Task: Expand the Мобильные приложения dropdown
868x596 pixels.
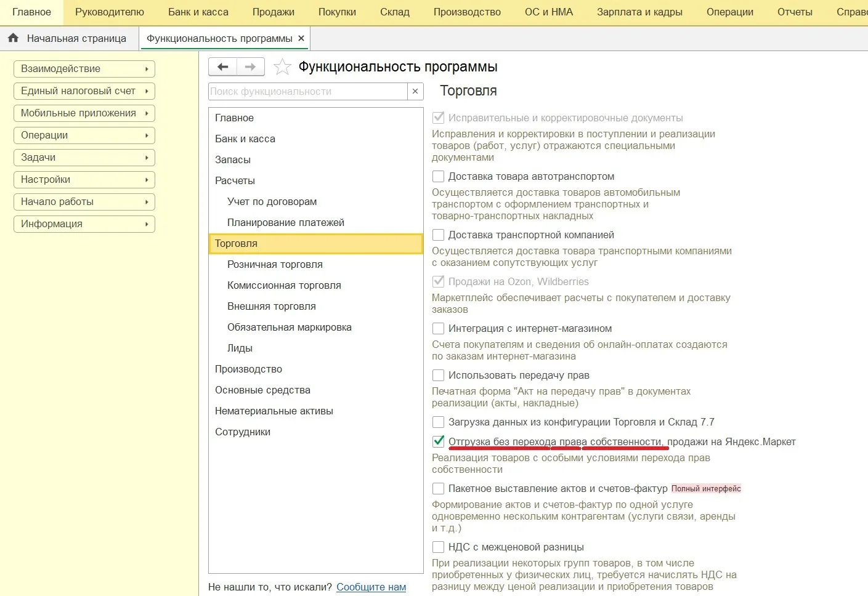Action: [x=84, y=113]
